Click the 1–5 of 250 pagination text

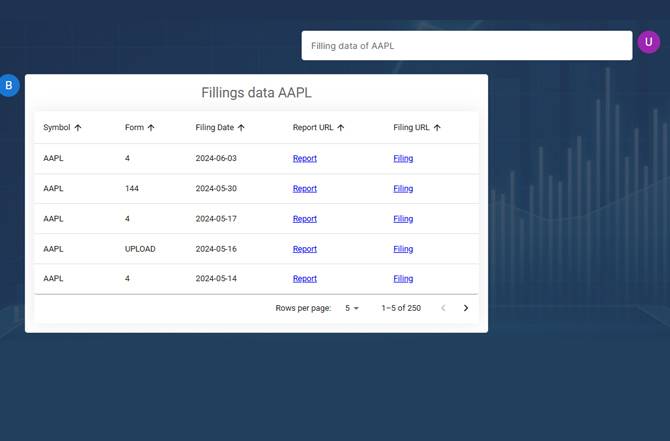[401, 308]
